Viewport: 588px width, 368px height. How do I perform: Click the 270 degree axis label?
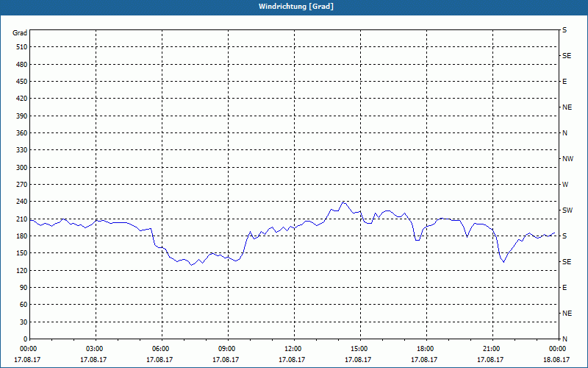point(22,185)
